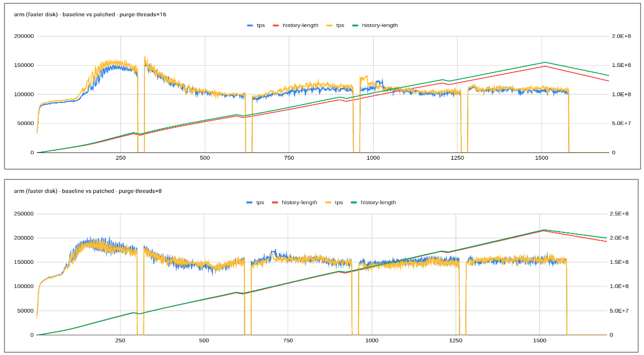Click red history-length legend swatch in purge-threads=16 chart
Image resolution: width=644 pixels, height=355 pixels.
pyautogui.click(x=276, y=25)
